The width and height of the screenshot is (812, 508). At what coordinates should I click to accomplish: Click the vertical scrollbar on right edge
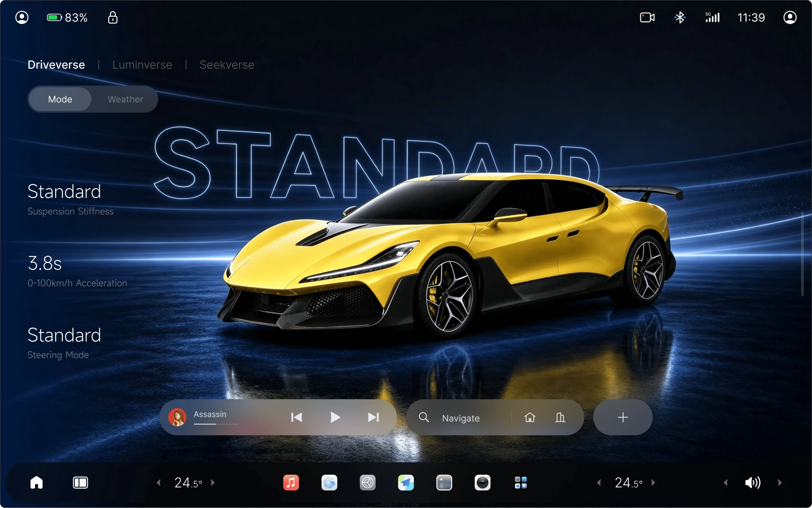coord(803,254)
